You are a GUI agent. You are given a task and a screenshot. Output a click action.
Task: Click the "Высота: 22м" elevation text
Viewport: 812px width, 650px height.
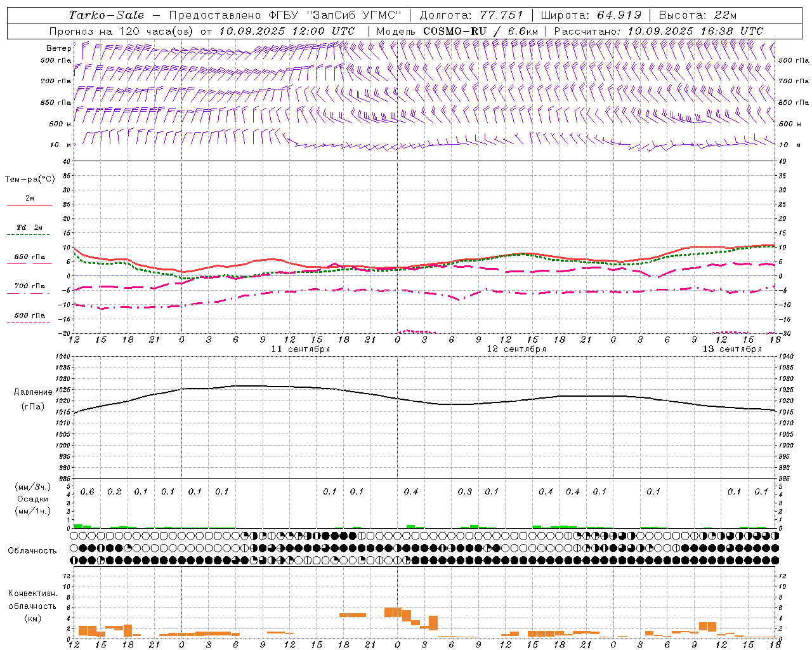(698, 15)
